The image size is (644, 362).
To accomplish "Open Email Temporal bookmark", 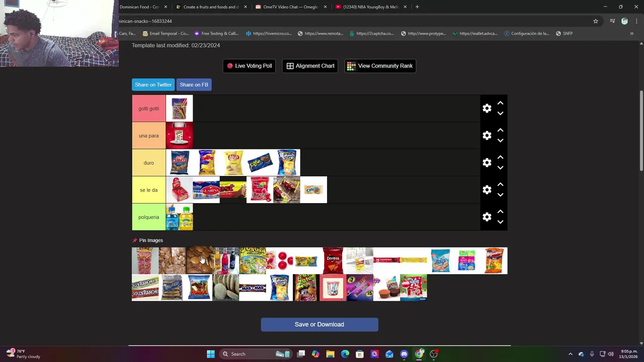I will (166, 34).
